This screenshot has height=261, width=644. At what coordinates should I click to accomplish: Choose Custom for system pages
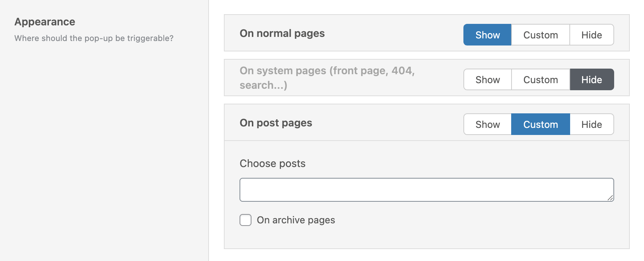tap(540, 79)
